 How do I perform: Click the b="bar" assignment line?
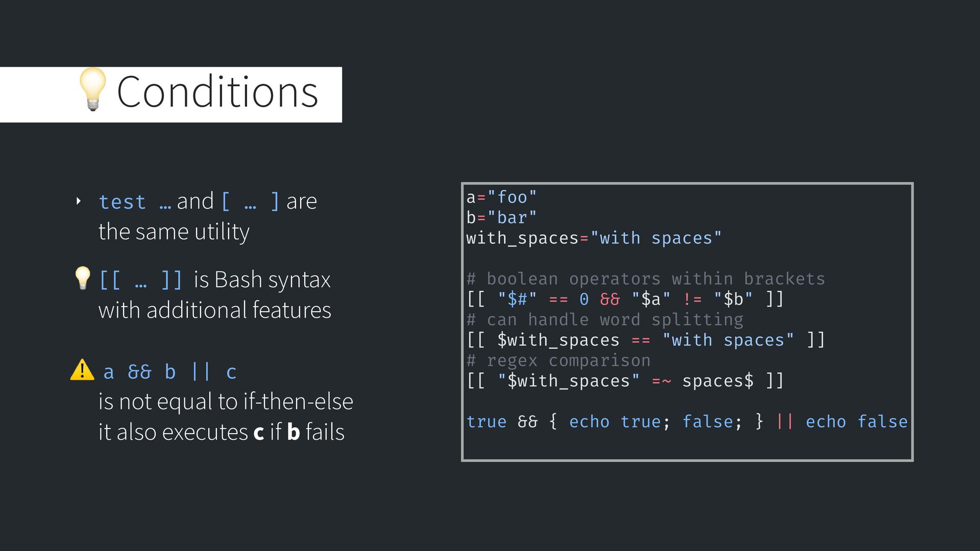pyautogui.click(x=501, y=218)
